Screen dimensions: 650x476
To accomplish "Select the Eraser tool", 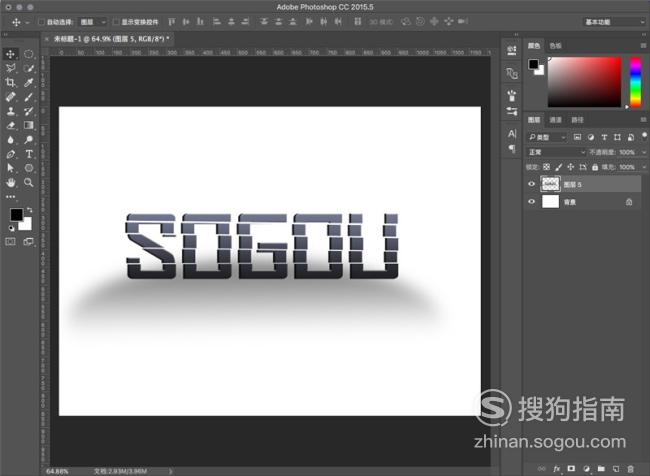I will point(10,125).
